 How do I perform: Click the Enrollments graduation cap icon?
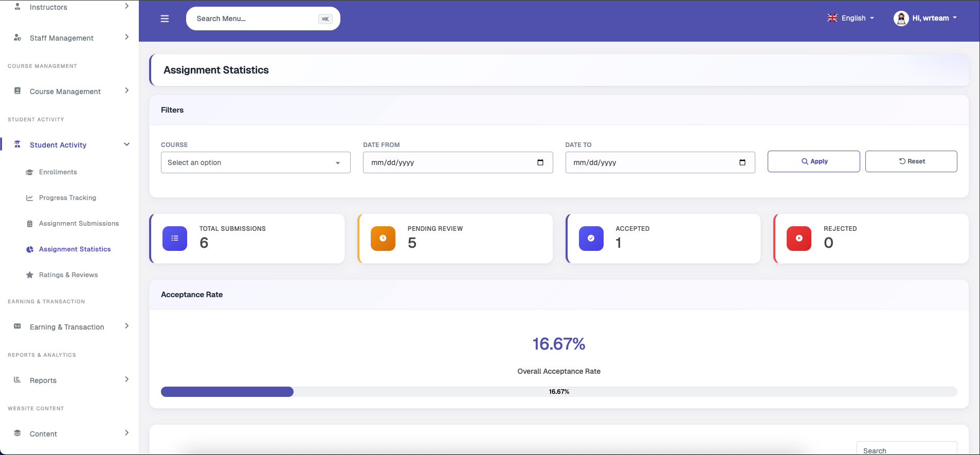pos(30,172)
